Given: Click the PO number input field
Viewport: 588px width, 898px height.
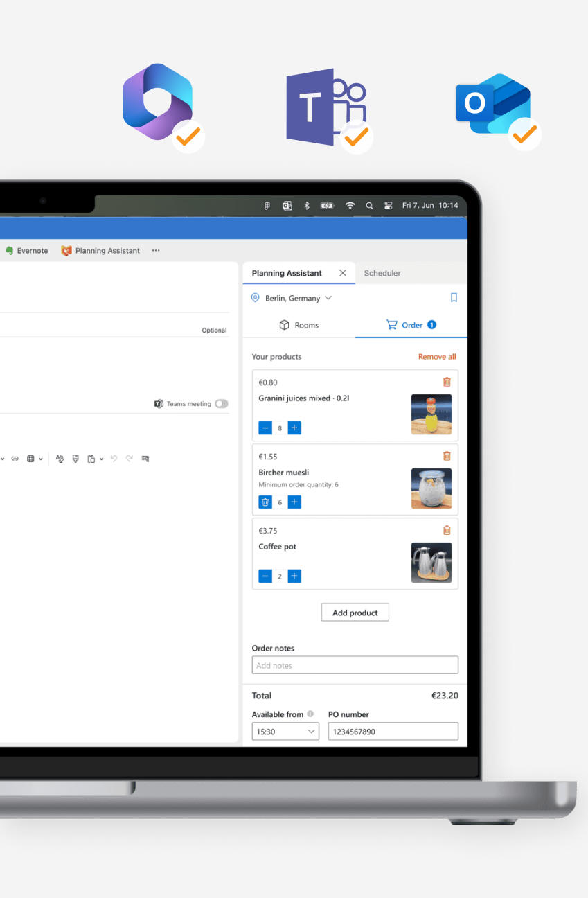Looking at the screenshot, I should click(393, 731).
